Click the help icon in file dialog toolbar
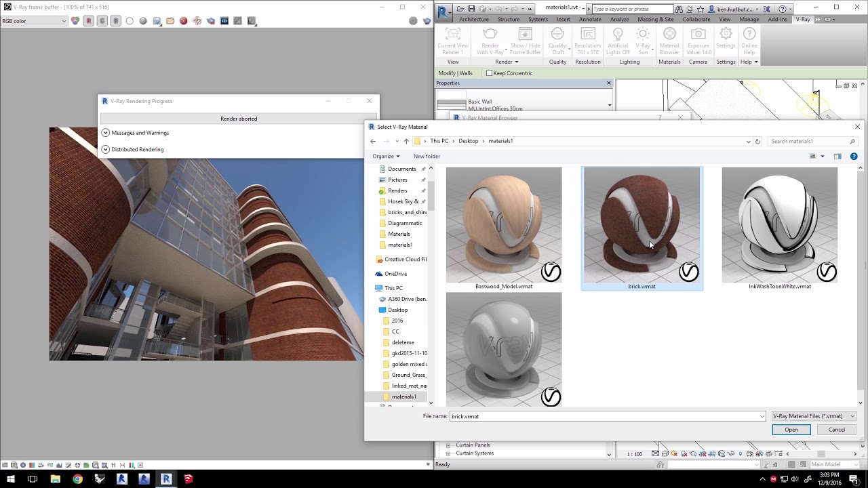 click(x=854, y=156)
